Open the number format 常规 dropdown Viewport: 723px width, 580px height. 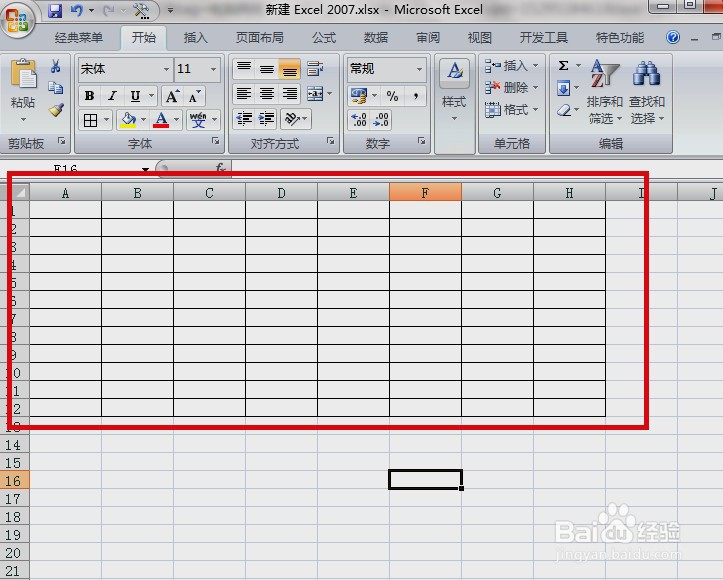tap(419, 69)
